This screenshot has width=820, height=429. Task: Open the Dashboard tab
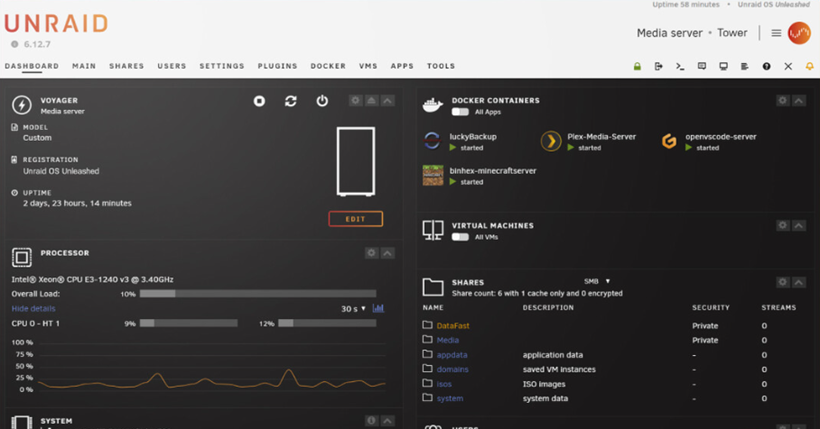point(32,66)
